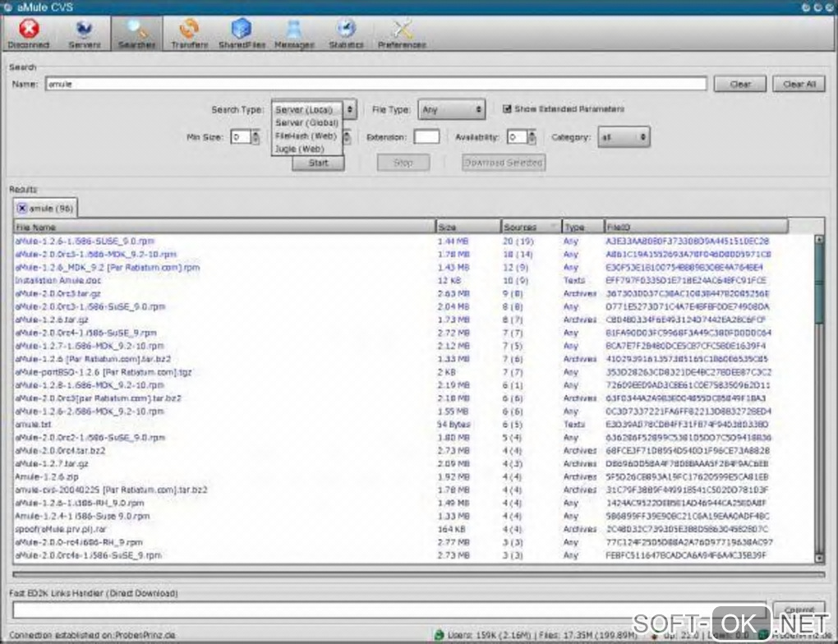Click the scrollbar up arrow in results list
838x644 pixels.
[x=819, y=239]
